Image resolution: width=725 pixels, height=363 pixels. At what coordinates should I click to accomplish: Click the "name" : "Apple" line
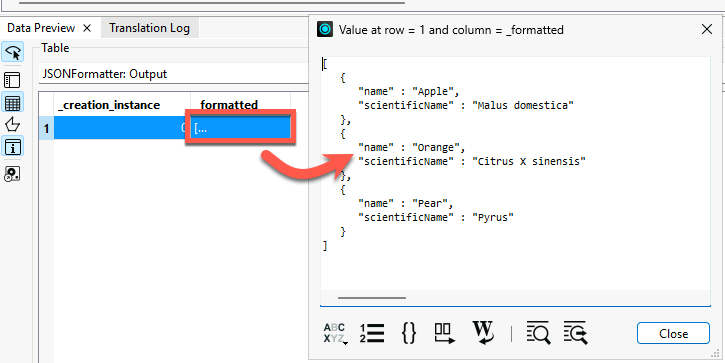point(409,92)
